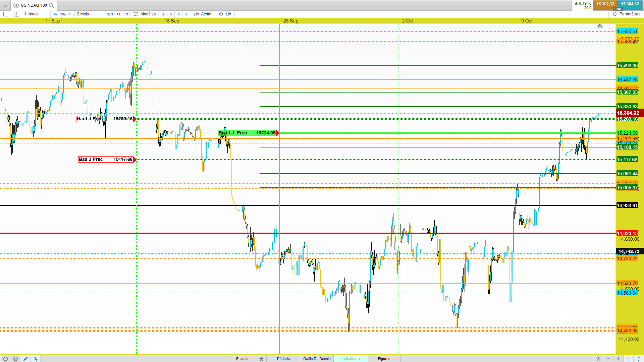Open the 1 heure timeframe dropdown
The image size is (644, 362).
coord(31,14)
